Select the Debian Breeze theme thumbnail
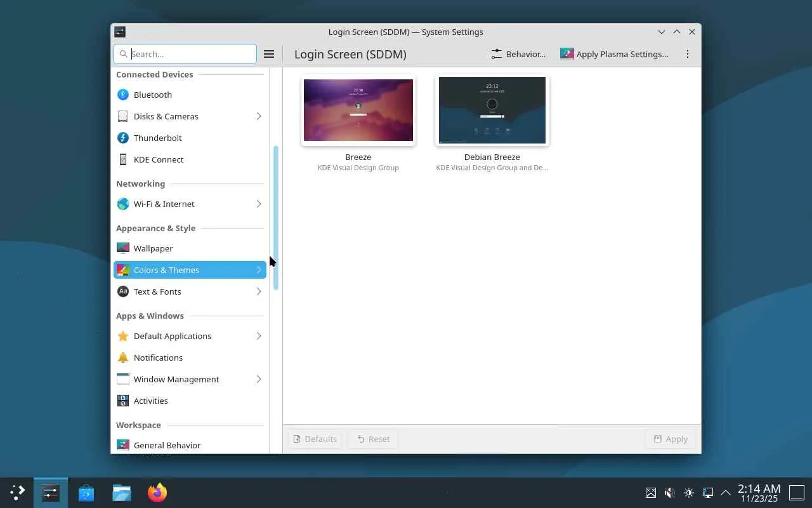 click(492, 110)
